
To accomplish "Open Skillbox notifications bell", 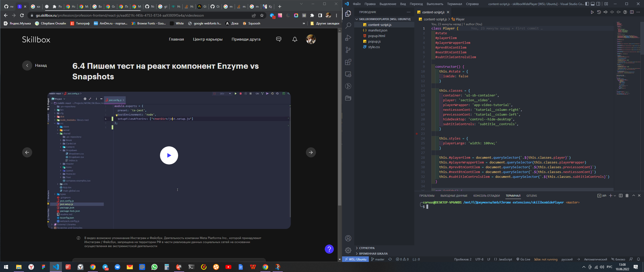I will [x=295, y=39].
